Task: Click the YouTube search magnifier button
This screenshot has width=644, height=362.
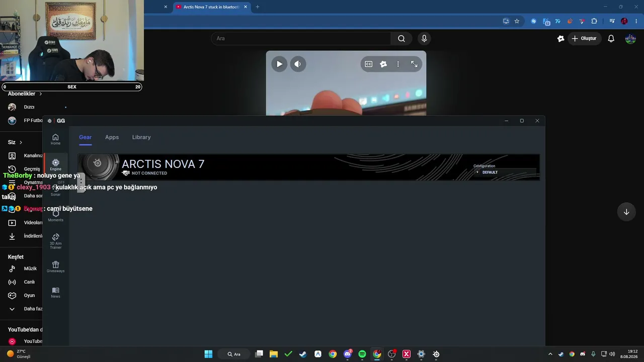Action: click(x=401, y=39)
